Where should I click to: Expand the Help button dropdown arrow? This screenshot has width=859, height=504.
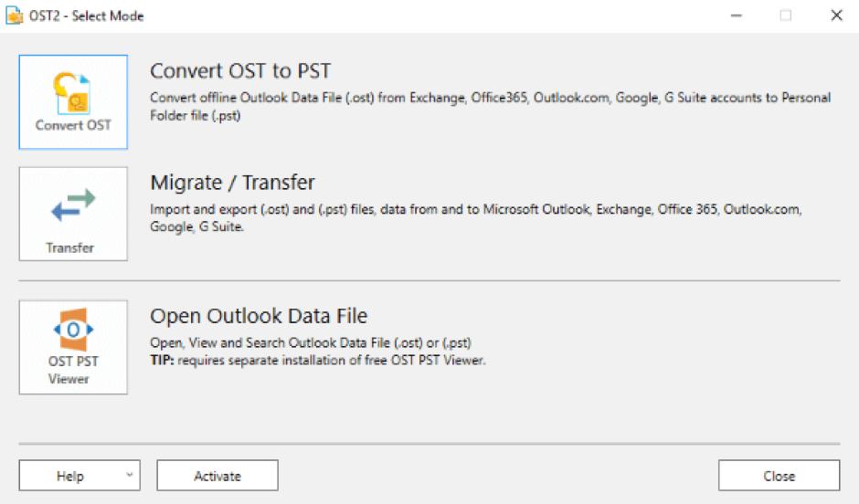point(128,476)
